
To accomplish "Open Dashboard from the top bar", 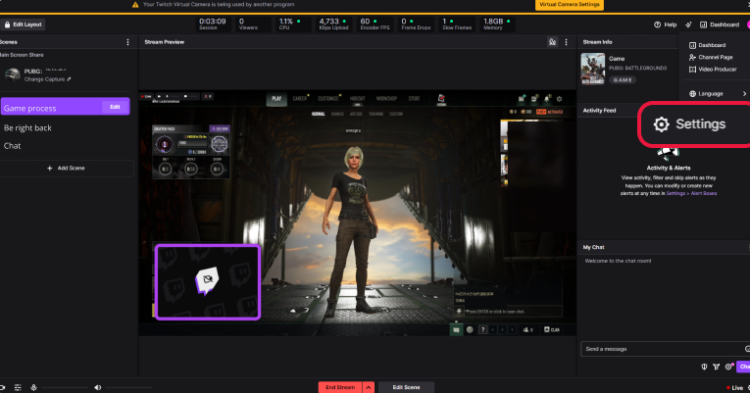I will pos(719,24).
